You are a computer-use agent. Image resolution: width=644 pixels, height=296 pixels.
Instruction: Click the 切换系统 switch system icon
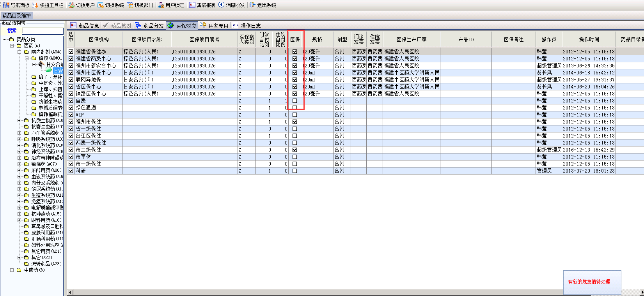101,5
